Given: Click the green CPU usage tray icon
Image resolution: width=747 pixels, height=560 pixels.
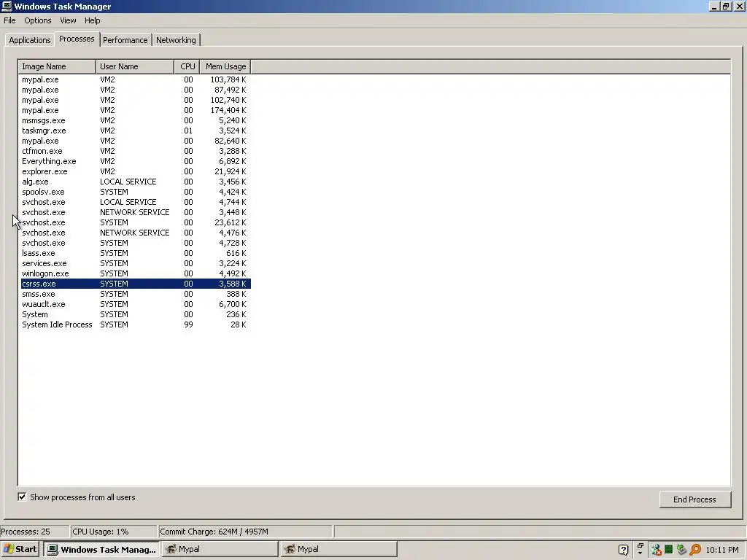Looking at the screenshot, I should (668, 550).
